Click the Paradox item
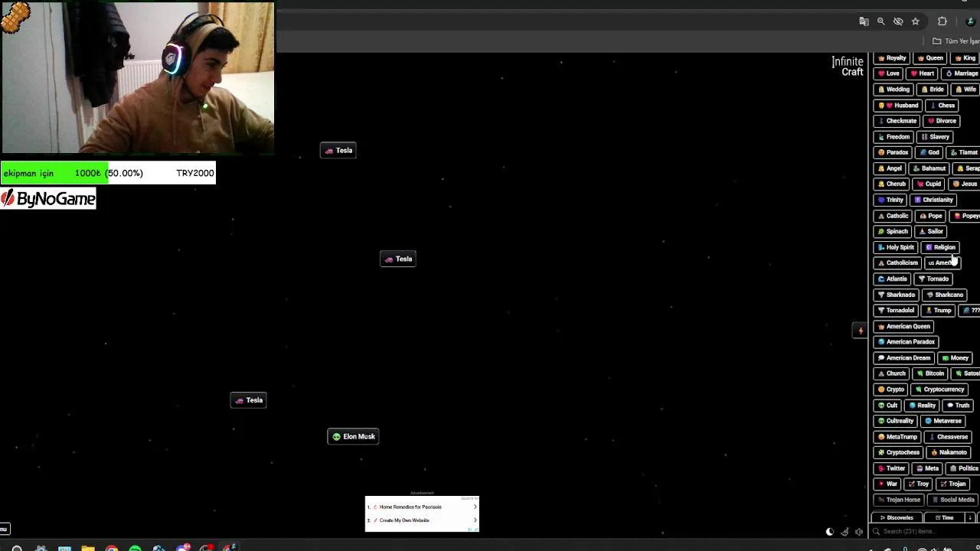This screenshot has width=980, height=551. [x=893, y=152]
